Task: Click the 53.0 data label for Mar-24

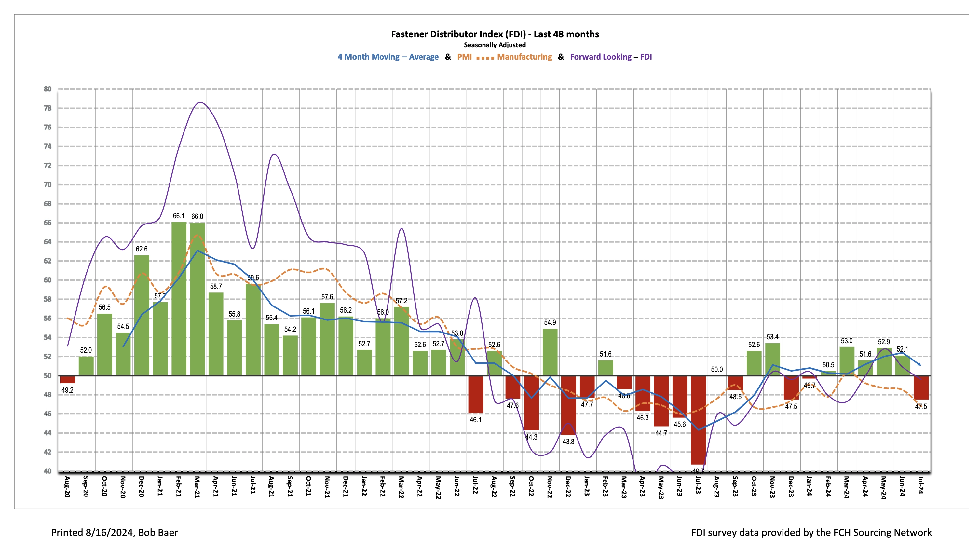Action: coord(847,340)
